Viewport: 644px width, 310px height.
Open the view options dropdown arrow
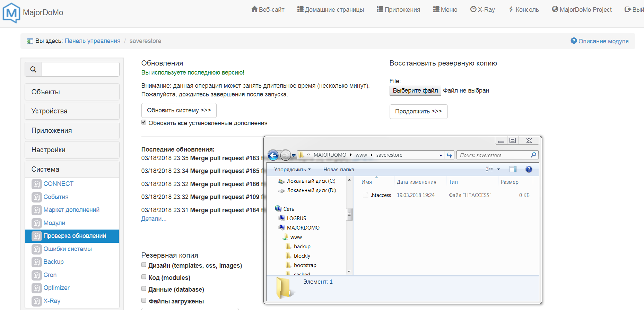[x=498, y=169]
